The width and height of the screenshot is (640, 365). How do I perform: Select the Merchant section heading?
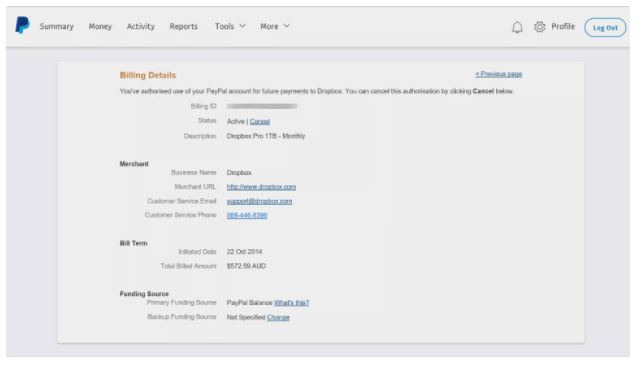(134, 164)
